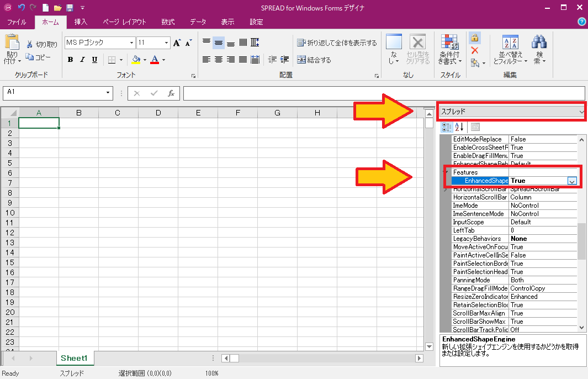The image size is (588, 379).
Task: Open the cell type なし dropdown
Action: (393, 49)
